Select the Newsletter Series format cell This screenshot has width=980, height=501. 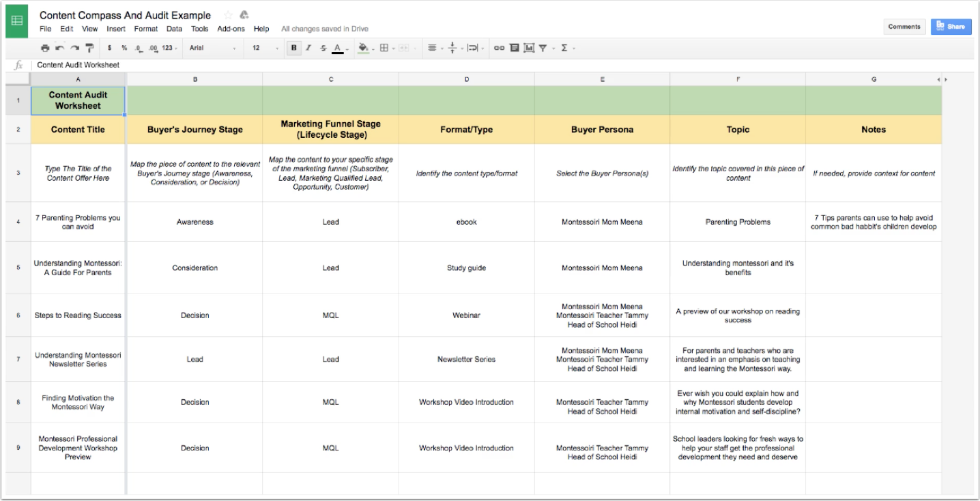(467, 359)
